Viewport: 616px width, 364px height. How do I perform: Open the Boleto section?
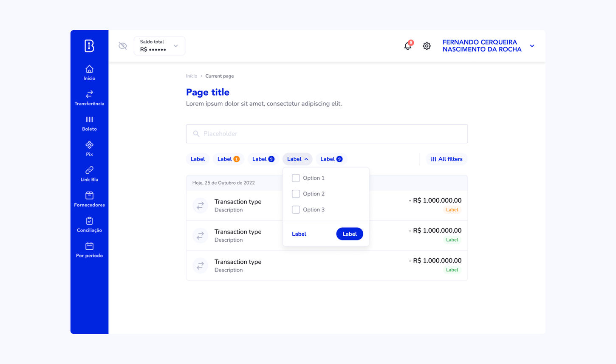click(89, 123)
